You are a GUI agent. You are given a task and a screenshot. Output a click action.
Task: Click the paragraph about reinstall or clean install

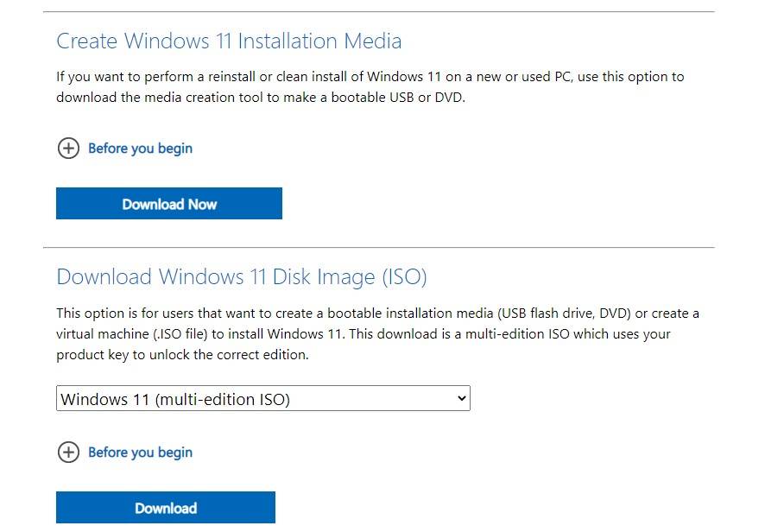(x=370, y=86)
